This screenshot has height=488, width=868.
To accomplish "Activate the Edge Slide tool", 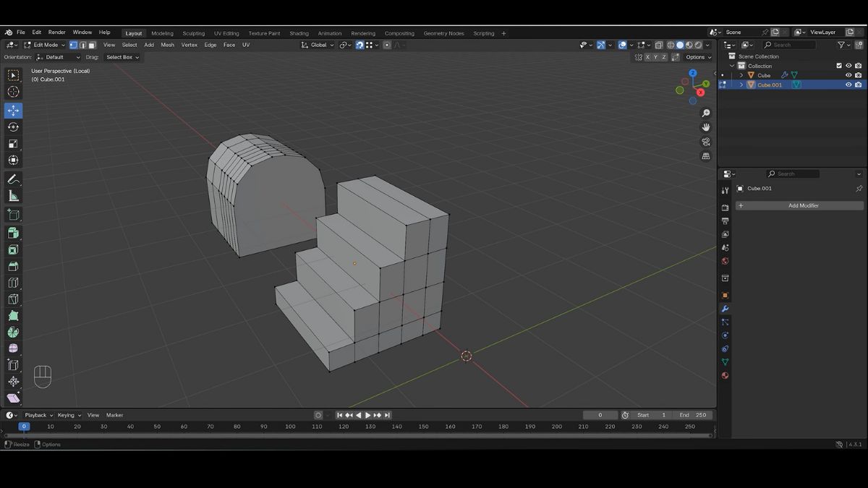I will pos(13,366).
